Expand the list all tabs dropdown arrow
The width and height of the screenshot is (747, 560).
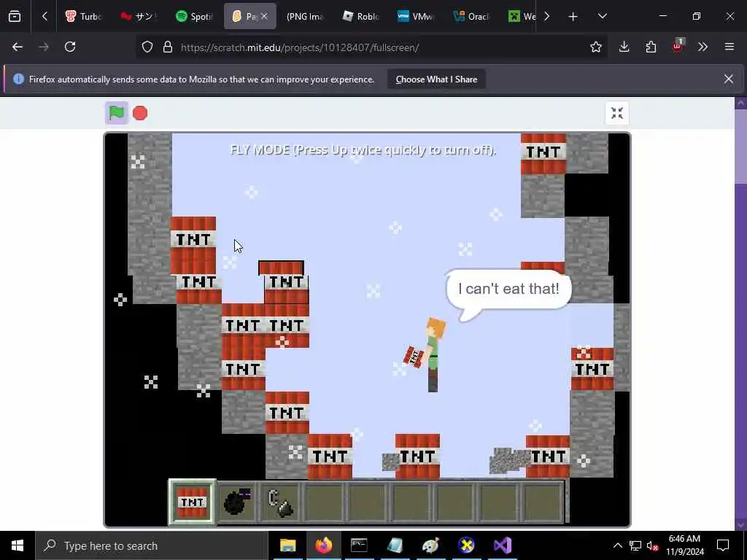point(602,16)
